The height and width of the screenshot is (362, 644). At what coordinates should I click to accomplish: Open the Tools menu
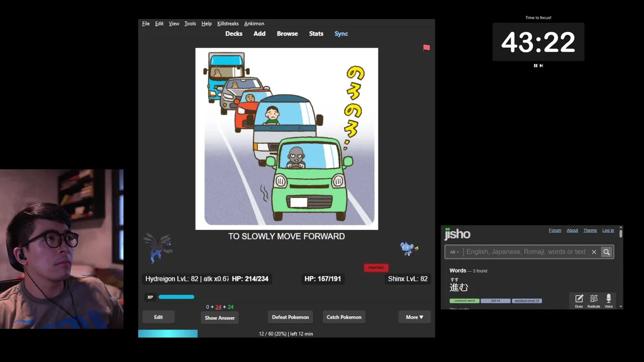pyautogui.click(x=190, y=24)
